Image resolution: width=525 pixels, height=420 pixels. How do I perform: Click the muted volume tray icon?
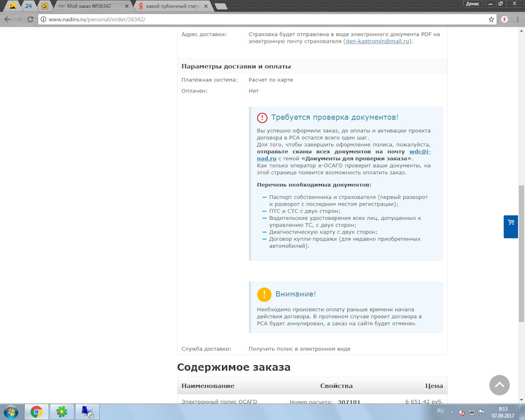(462, 412)
